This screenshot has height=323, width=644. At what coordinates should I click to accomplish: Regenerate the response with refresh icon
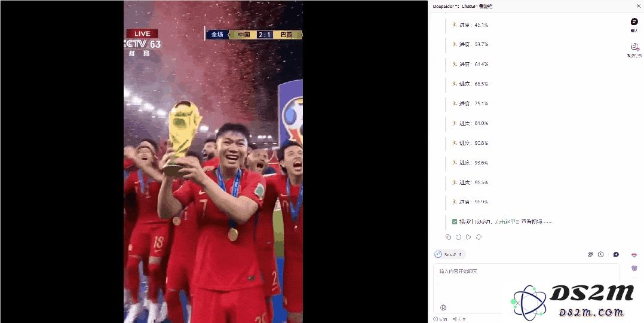[x=479, y=237]
